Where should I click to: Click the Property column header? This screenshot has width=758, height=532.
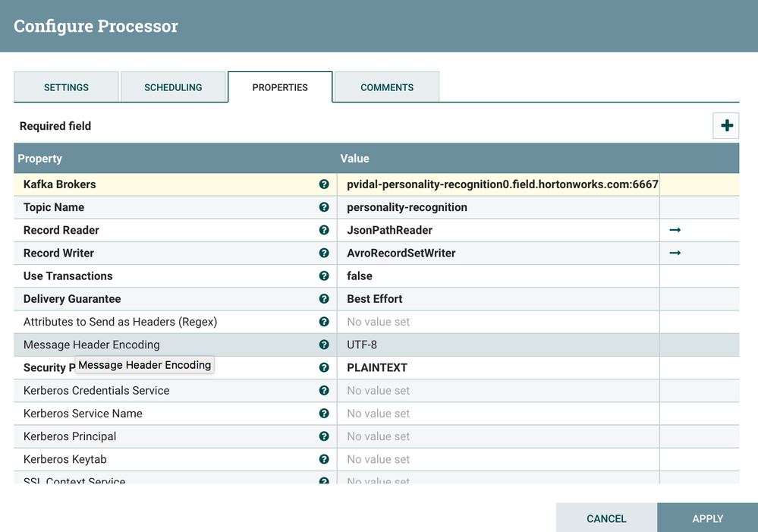tap(40, 159)
